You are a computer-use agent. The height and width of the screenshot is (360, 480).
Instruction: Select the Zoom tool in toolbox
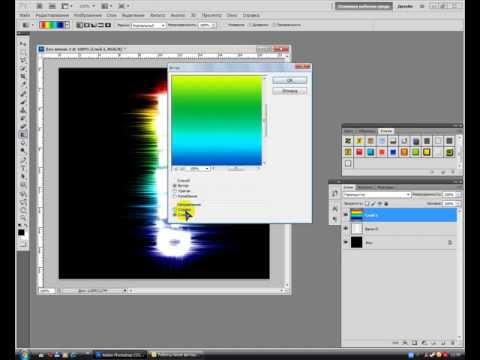point(23,218)
